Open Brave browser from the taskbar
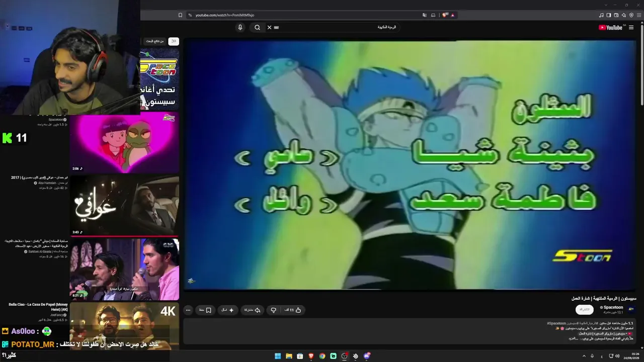The image size is (644, 362). coord(311,356)
